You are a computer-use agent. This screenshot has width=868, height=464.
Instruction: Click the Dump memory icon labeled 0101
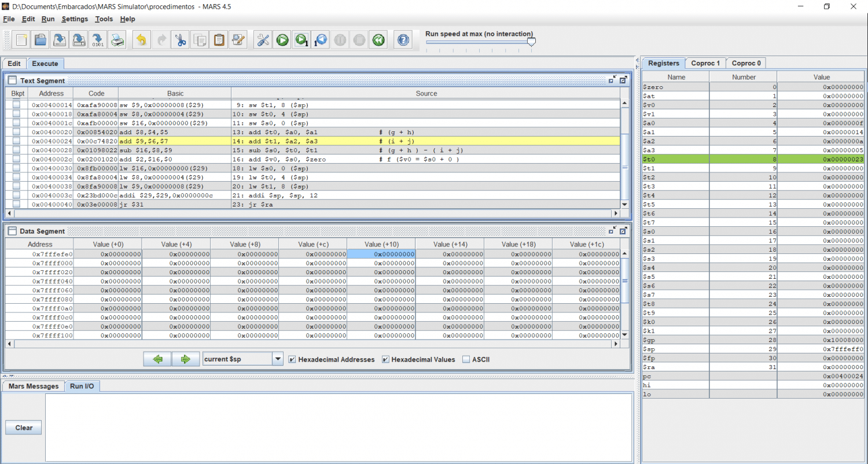[98, 40]
